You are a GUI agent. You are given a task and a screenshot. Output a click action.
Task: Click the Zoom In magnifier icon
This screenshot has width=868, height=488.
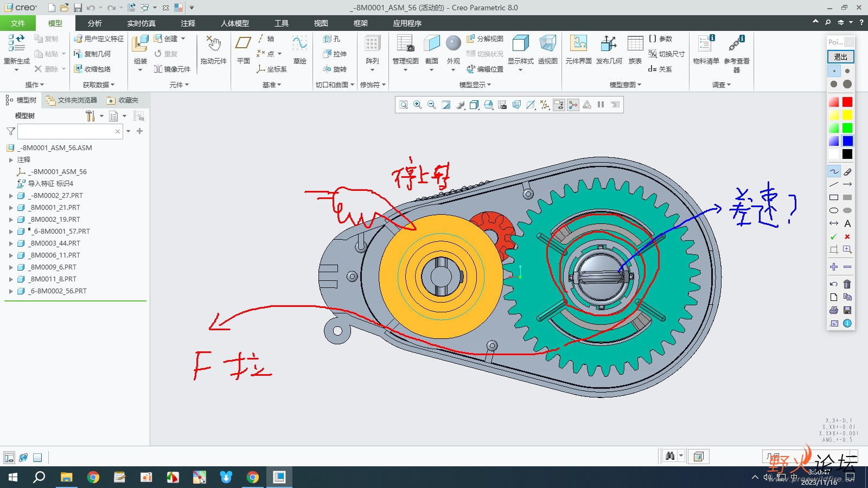[x=418, y=105]
